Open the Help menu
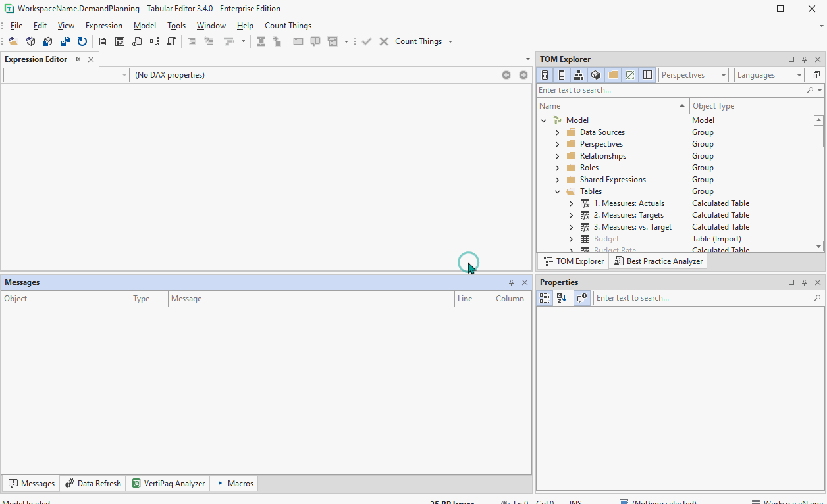This screenshot has width=827, height=504. (x=245, y=26)
